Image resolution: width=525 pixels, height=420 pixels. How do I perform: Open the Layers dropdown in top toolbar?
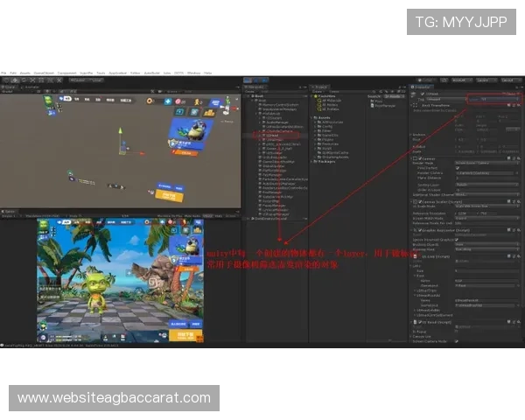(486, 80)
